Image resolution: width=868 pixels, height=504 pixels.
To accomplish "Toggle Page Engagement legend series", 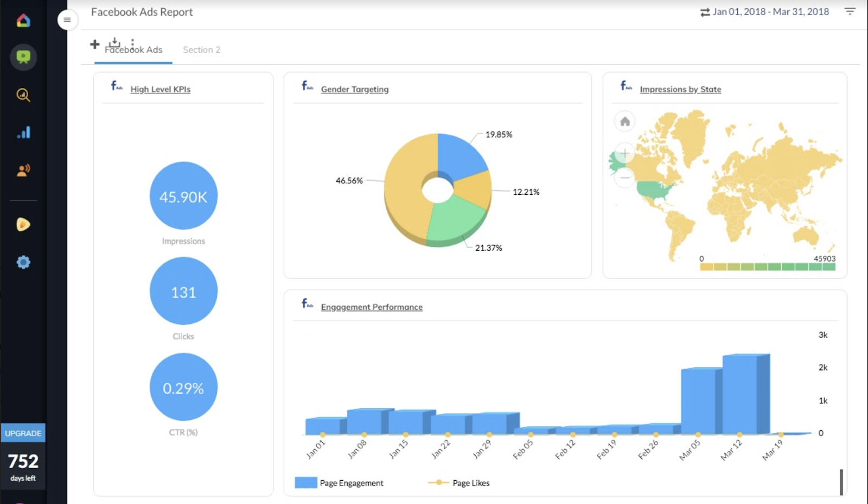I will click(339, 483).
